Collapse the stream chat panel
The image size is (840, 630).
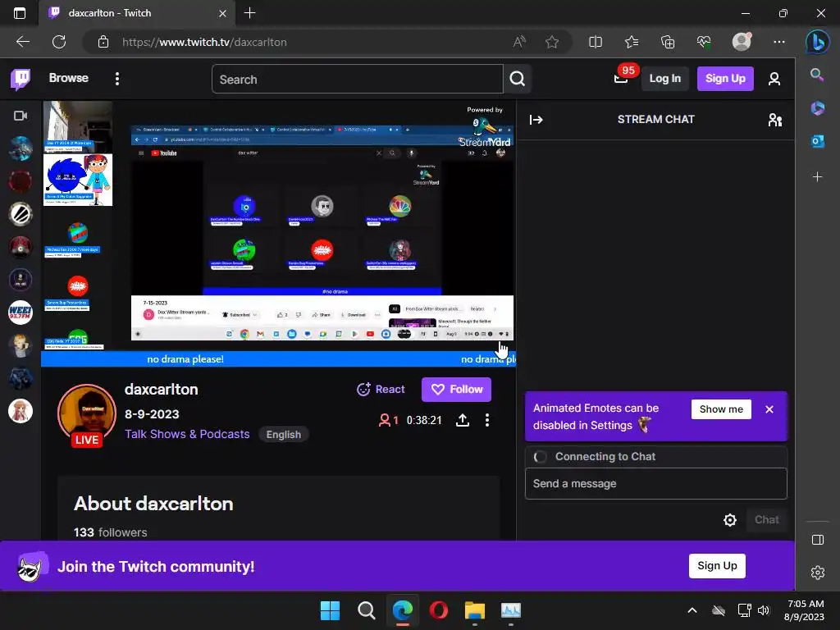point(536,120)
